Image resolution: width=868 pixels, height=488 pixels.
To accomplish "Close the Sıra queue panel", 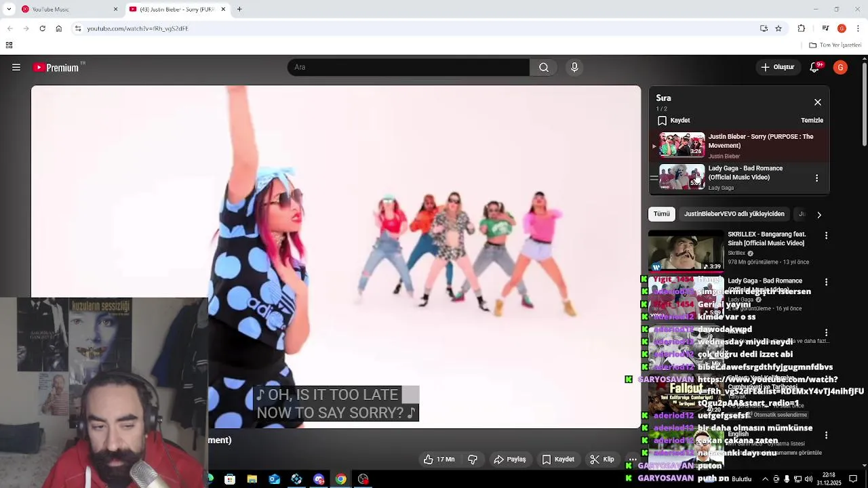I will [x=818, y=102].
